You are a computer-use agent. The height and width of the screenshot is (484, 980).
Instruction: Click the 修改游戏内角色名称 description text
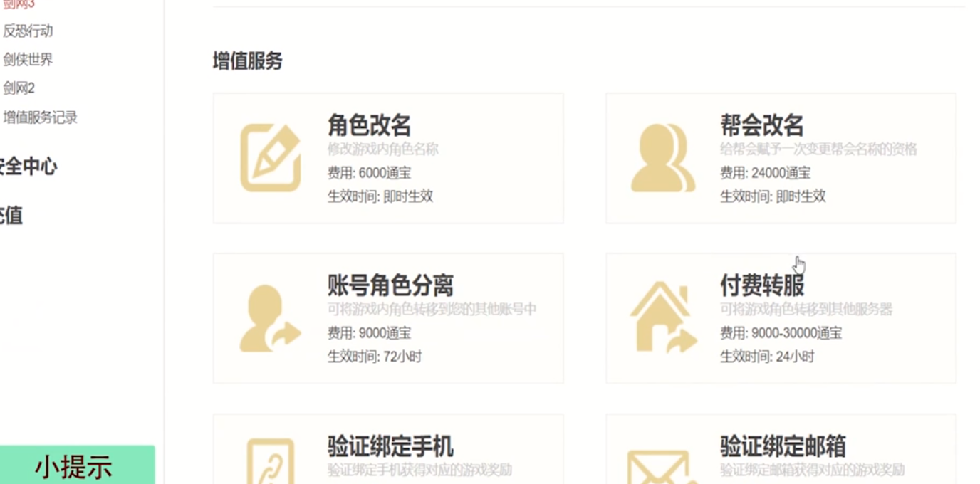point(382,149)
